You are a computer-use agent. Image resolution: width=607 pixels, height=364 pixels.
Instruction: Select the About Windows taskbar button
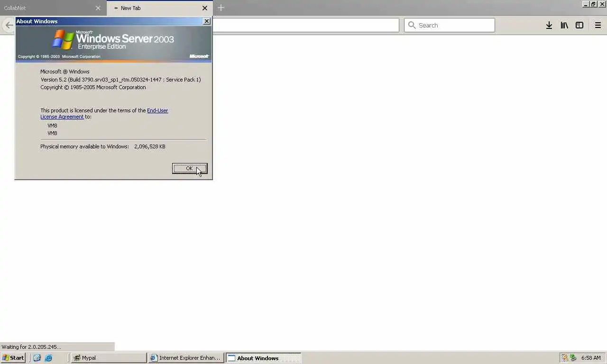click(x=263, y=358)
